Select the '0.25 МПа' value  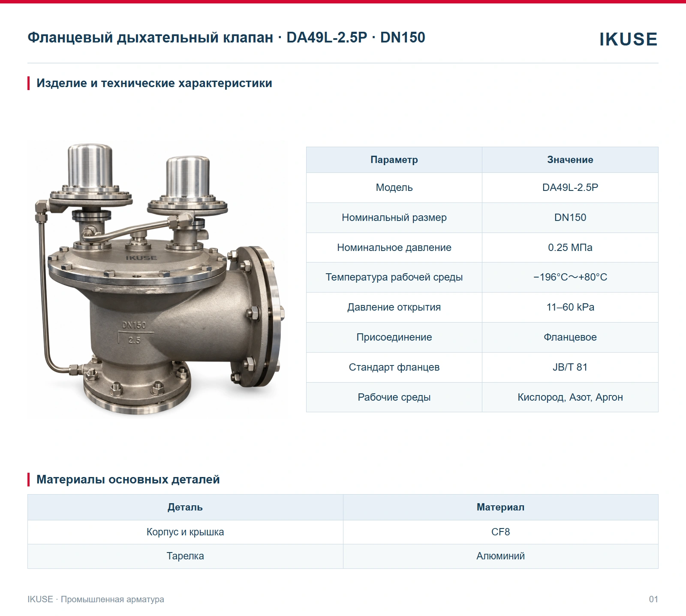point(570,248)
